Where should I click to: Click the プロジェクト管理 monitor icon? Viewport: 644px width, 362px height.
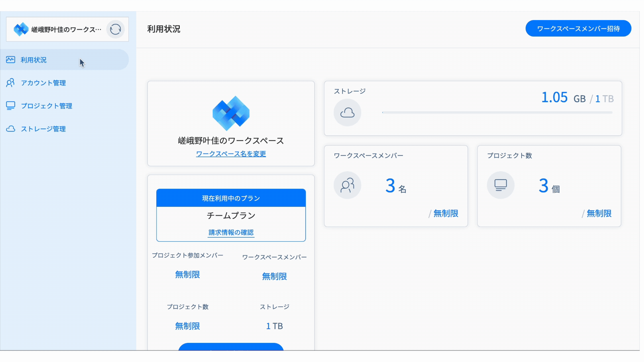pos(10,106)
